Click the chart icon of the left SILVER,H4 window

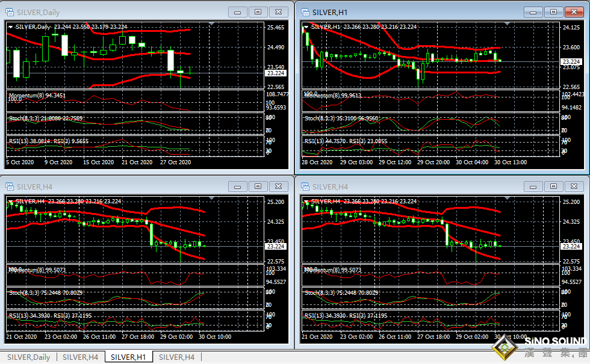[x=10, y=187]
